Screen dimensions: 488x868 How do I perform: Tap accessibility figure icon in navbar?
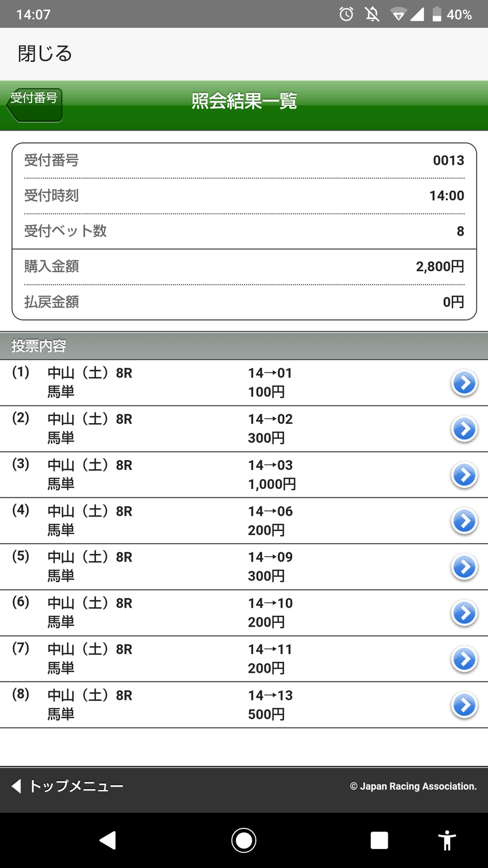447,840
